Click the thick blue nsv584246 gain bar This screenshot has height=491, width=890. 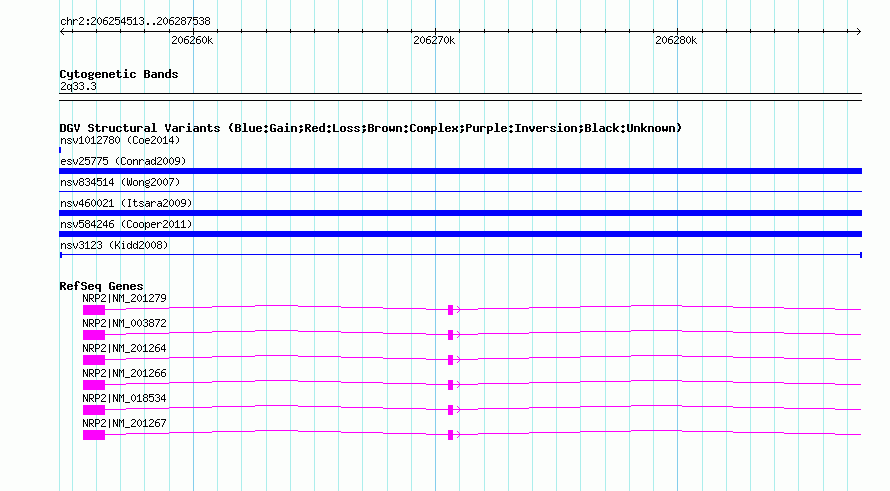pyautogui.click(x=460, y=234)
